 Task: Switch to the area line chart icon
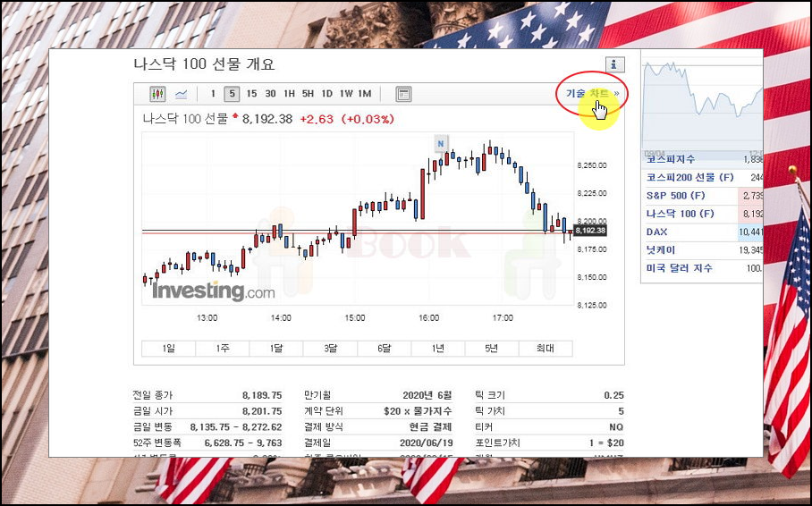(181, 94)
